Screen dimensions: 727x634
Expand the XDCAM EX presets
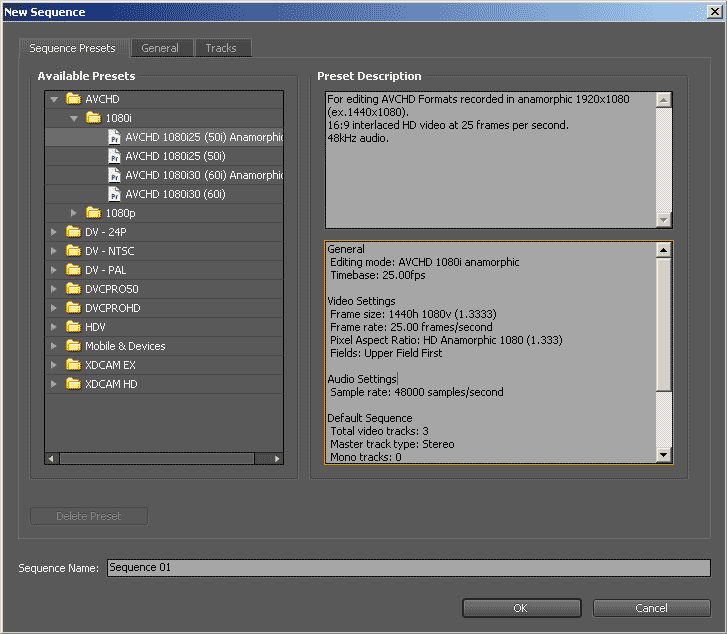(53, 365)
